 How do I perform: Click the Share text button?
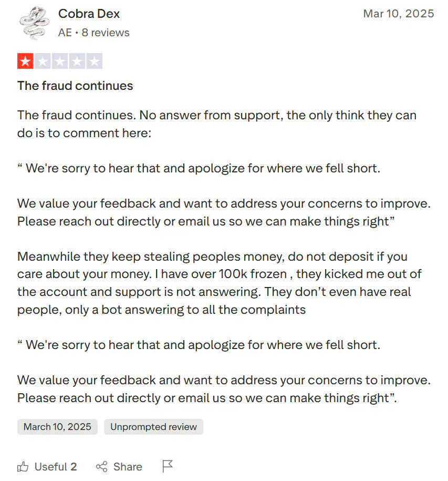pyautogui.click(x=128, y=467)
